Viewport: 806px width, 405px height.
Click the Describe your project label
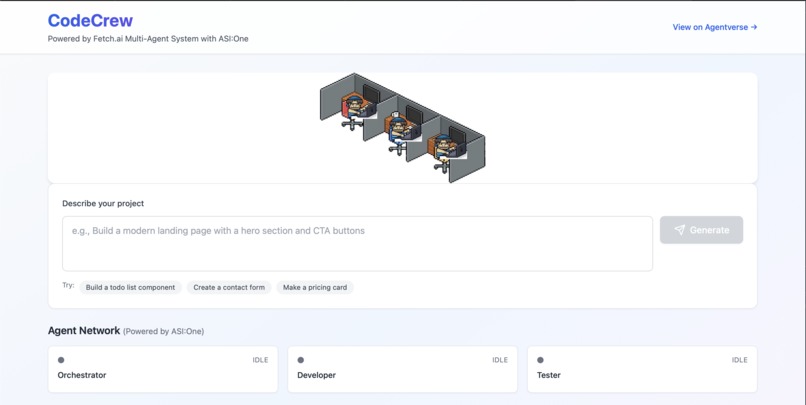[103, 204]
